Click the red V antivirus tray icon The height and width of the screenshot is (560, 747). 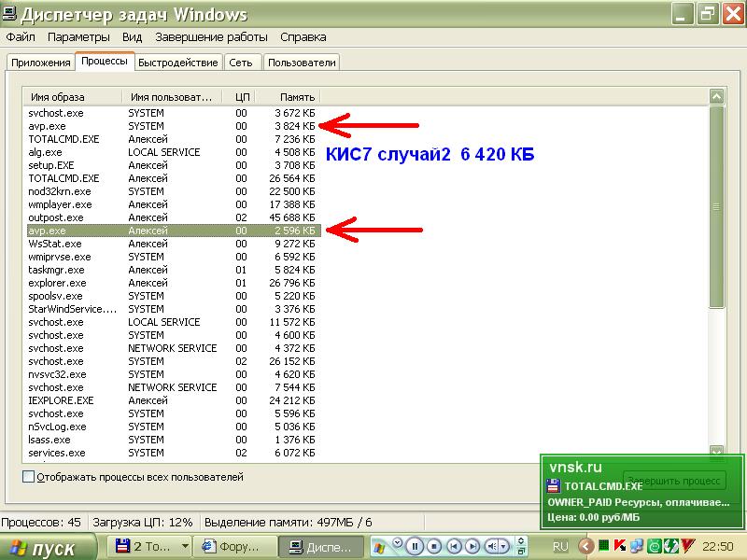coord(686,546)
